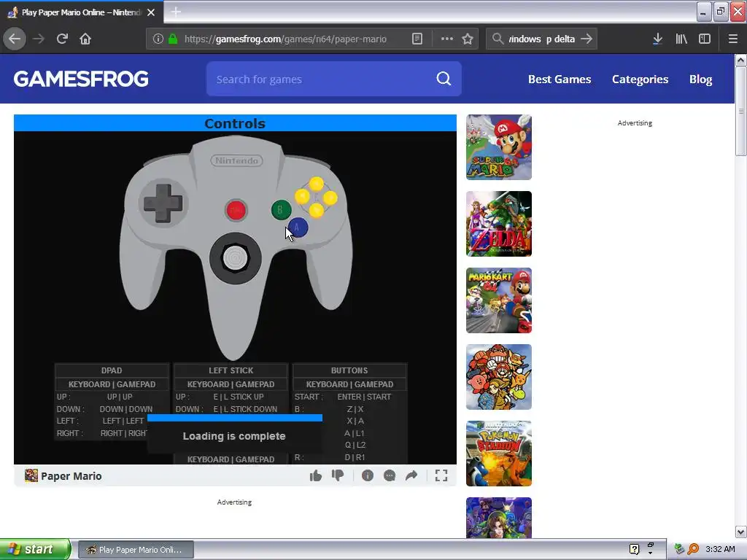
Task: Open Pokemon Stadium game thumbnail
Action: click(499, 454)
